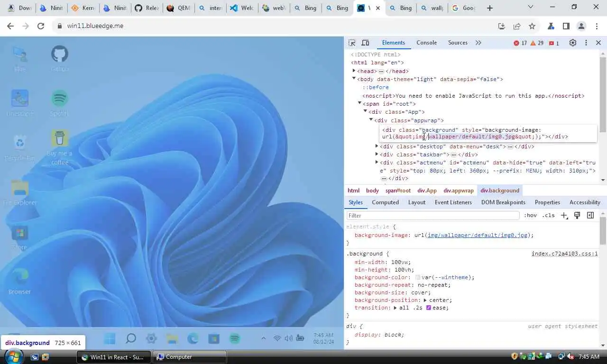
Task: Toggle Chrome side panel icon
Action: (x=566, y=26)
